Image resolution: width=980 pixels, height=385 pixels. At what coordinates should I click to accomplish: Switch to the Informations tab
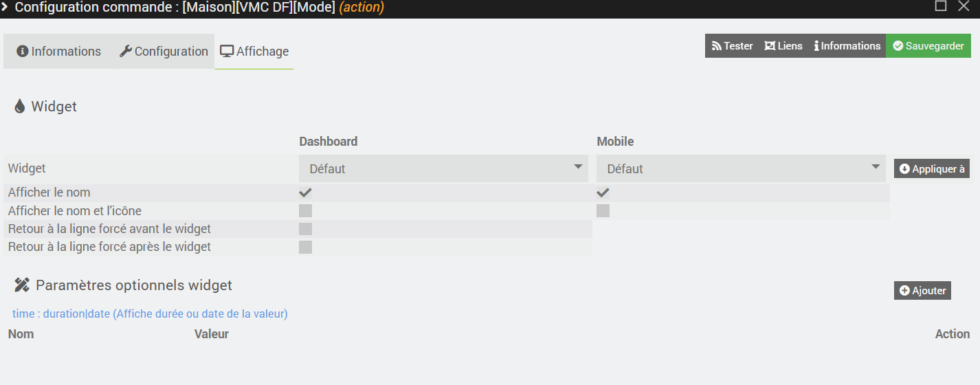pyautogui.click(x=59, y=52)
